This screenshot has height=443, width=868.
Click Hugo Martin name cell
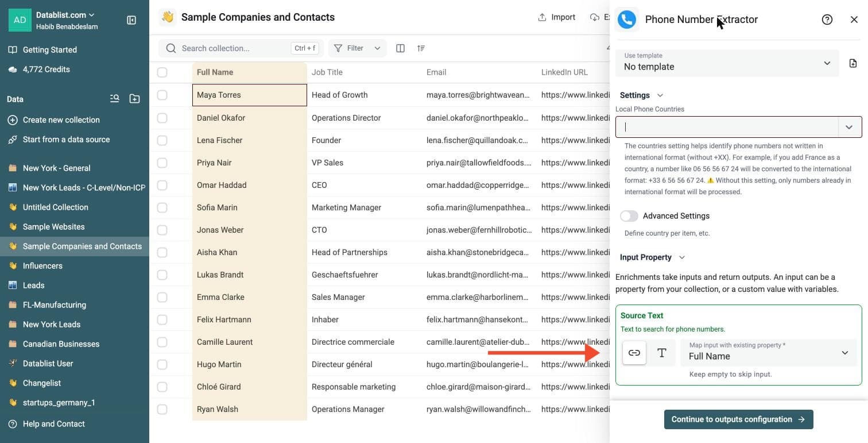pyautogui.click(x=249, y=364)
